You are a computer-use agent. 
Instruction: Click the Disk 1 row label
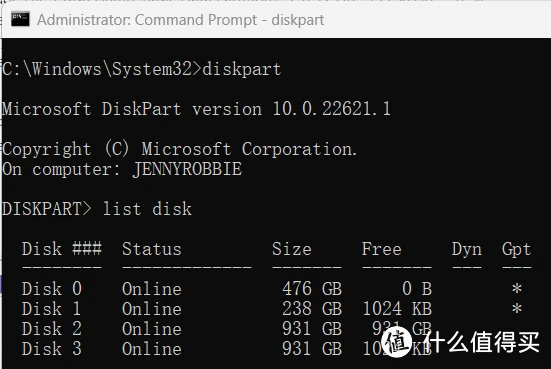[52, 309]
